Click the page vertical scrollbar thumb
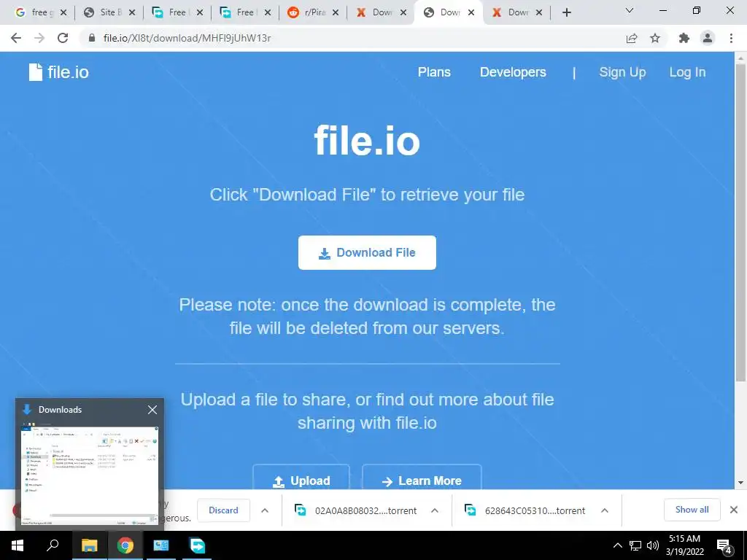The width and height of the screenshot is (747, 560). coord(740,222)
